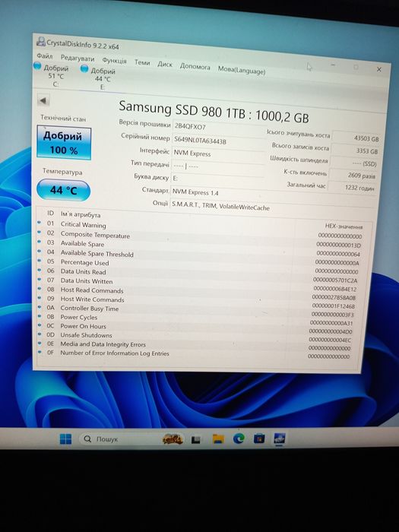
Task: Click status dot beside Critical Warning
Action: [x=40, y=223]
